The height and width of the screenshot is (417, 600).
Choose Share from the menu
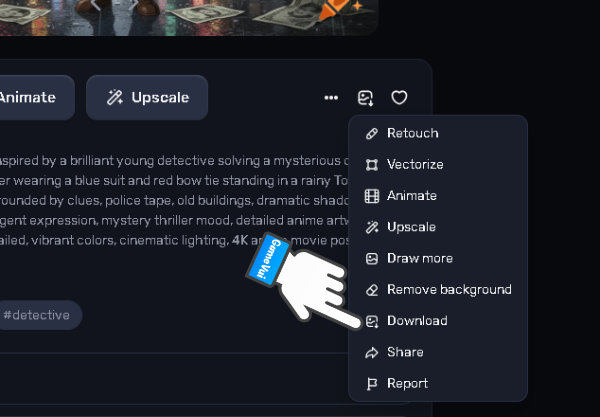(x=438, y=352)
